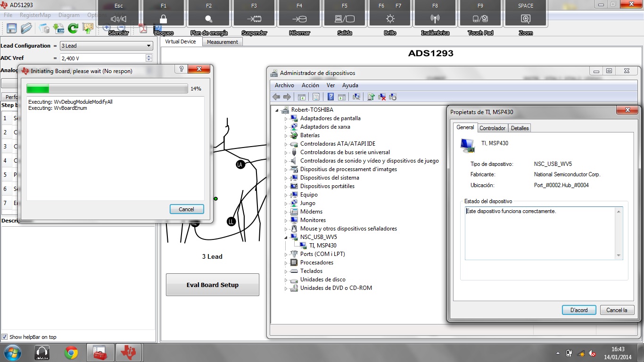
Task: Click the disable device icon with down arrow
Action: [393, 97]
